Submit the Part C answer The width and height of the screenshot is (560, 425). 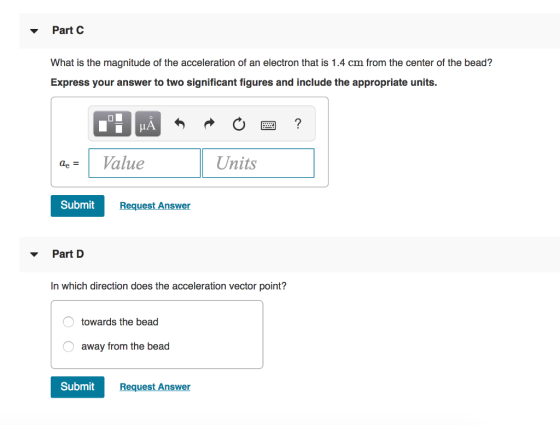(x=78, y=206)
